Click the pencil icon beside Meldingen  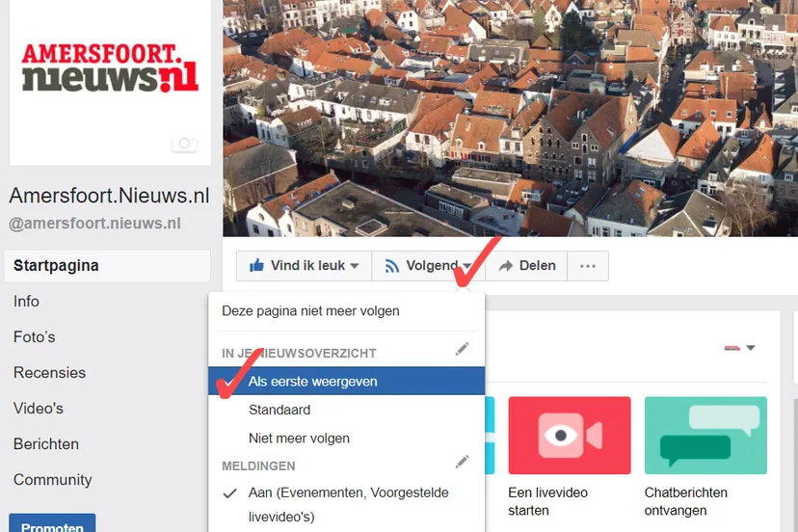[463, 462]
